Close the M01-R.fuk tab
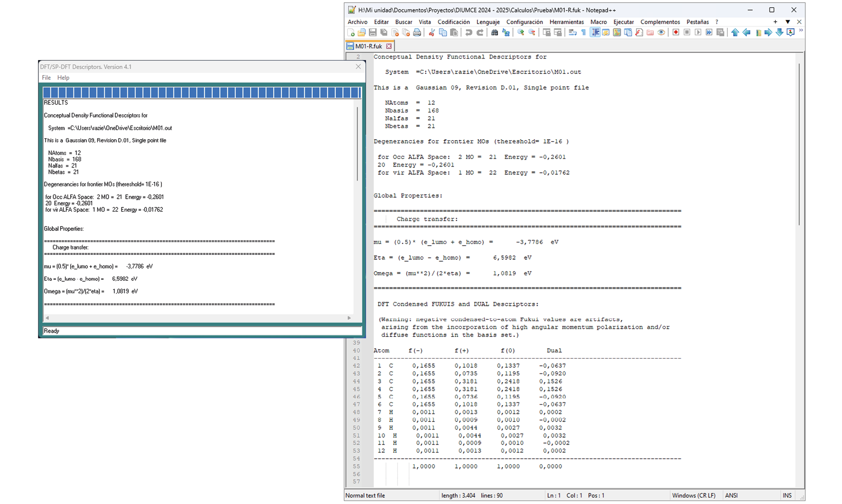 389,47
